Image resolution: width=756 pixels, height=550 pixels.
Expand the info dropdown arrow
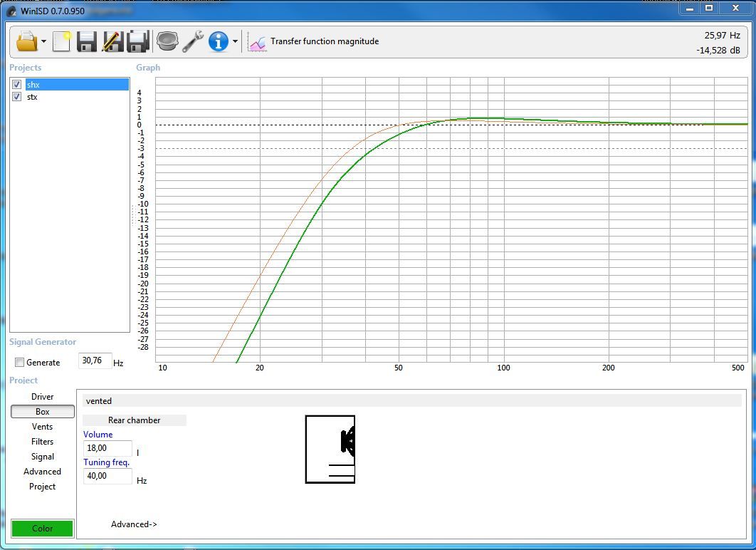click(236, 41)
